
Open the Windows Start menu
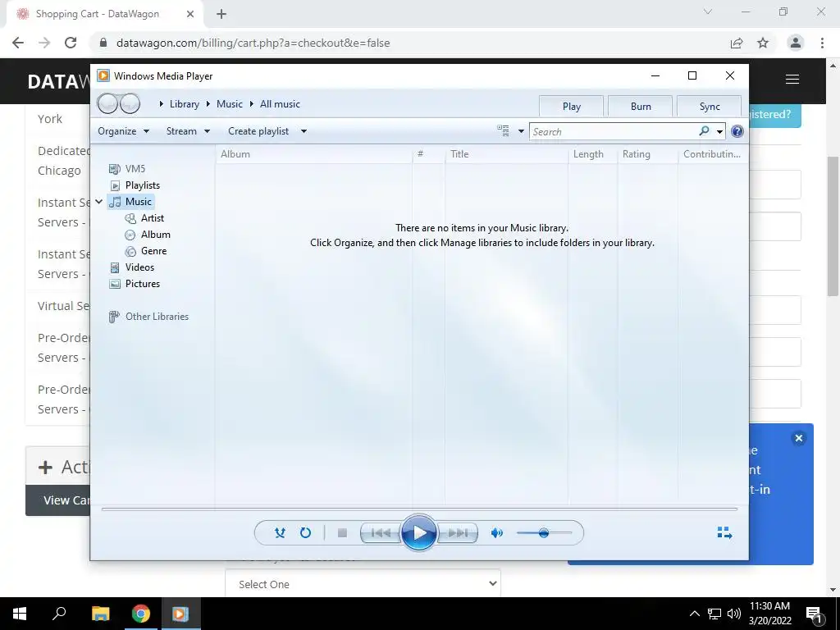[x=20, y=614]
